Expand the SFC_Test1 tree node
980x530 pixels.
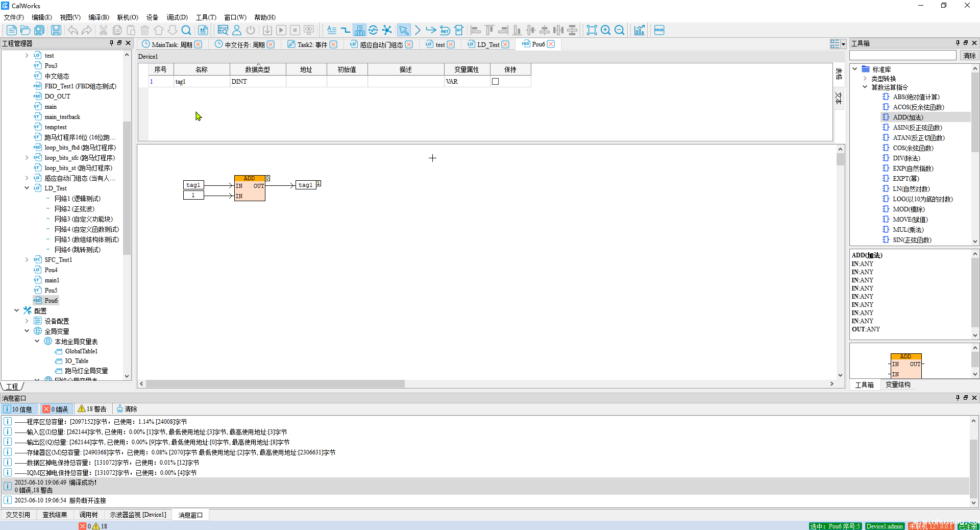point(27,260)
